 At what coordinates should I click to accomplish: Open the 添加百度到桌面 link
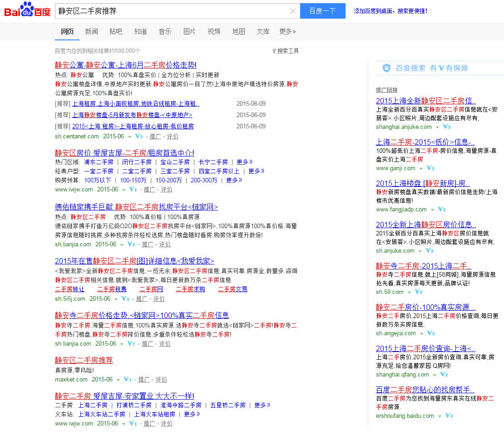pyautogui.click(x=390, y=11)
